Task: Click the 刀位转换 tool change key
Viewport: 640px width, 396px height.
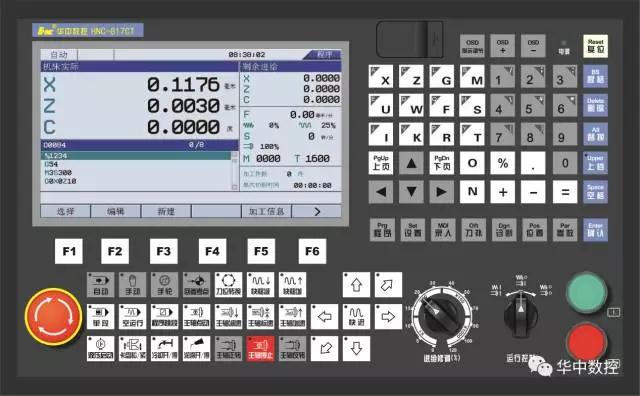Action: [x=228, y=285]
